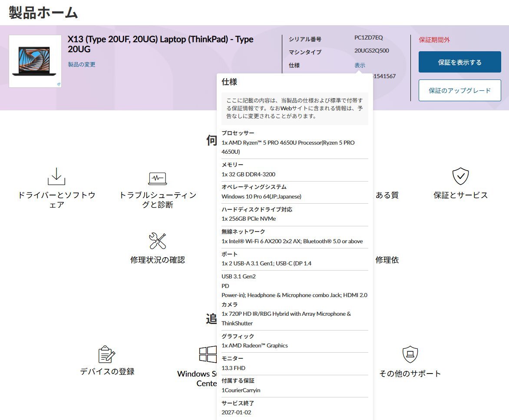Click the 13.3 FHD monitor value
This screenshot has width=509, height=420.
(233, 368)
